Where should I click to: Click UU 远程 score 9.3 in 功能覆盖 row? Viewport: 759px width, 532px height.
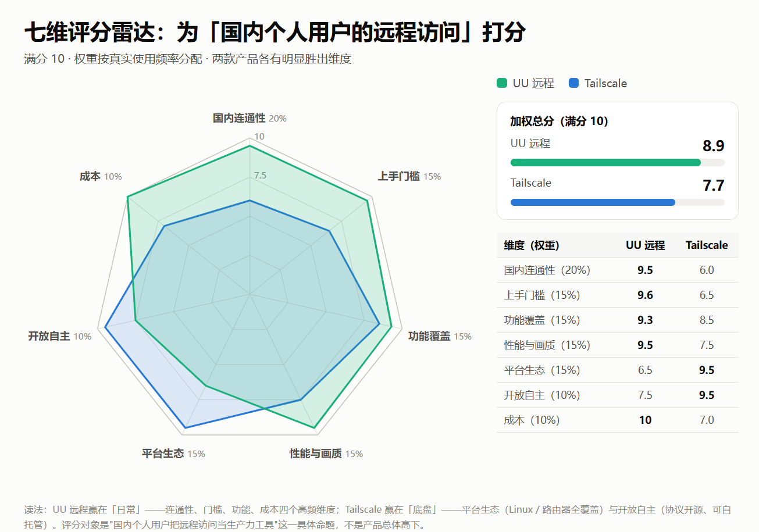[645, 320]
